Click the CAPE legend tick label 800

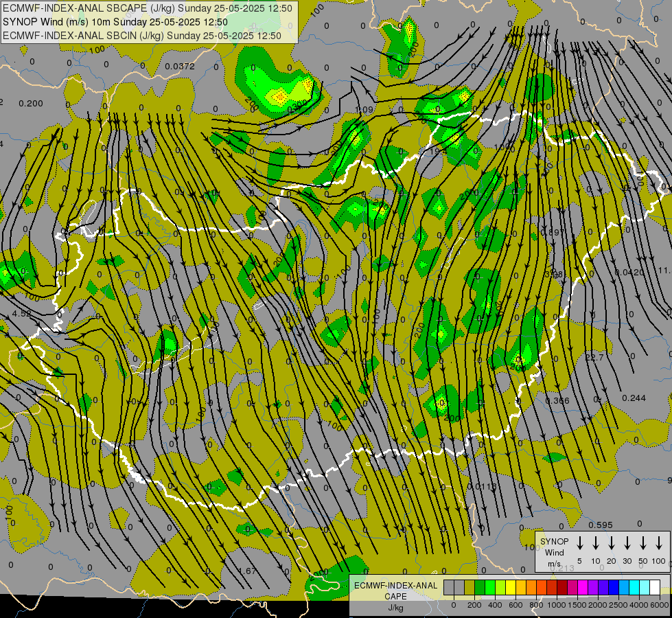coord(536,605)
